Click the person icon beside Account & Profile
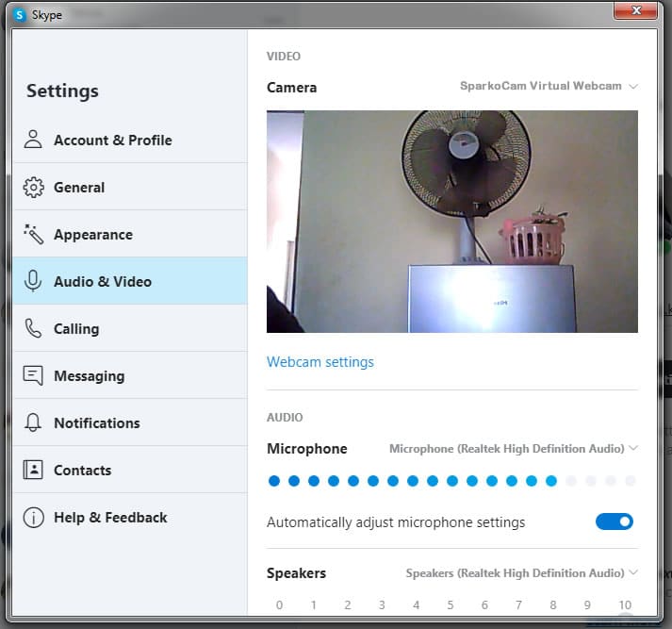672x629 pixels. tap(33, 140)
